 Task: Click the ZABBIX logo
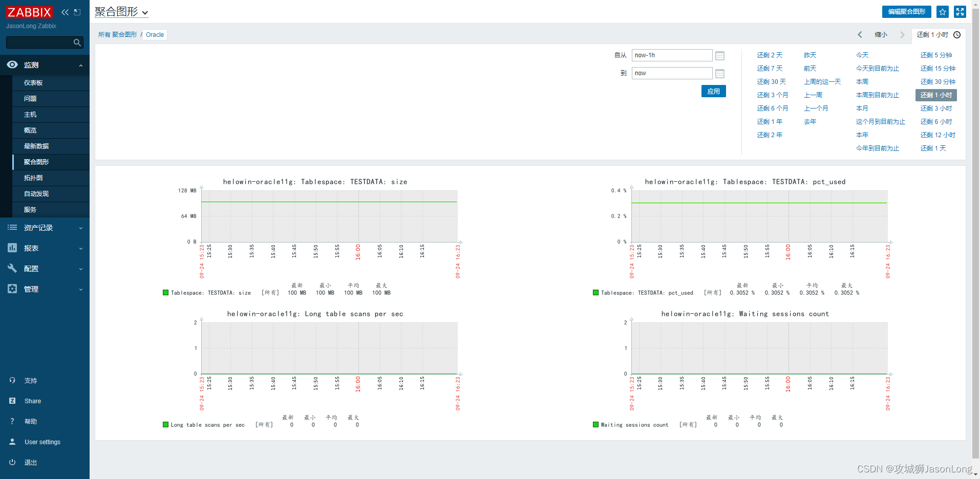29,12
